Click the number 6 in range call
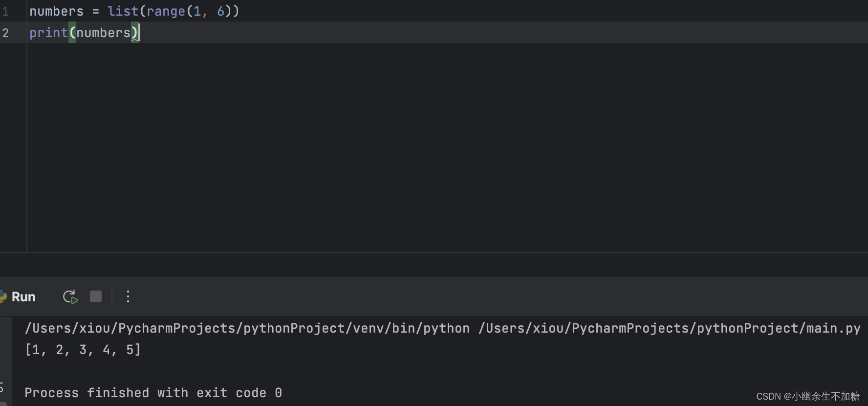Screen dimensions: 868x406 tap(221, 11)
